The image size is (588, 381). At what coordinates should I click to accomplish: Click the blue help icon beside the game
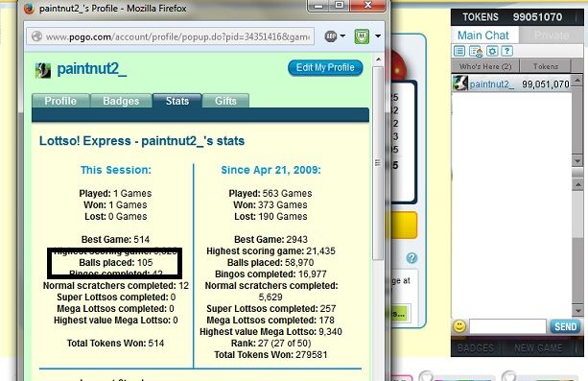(x=412, y=258)
